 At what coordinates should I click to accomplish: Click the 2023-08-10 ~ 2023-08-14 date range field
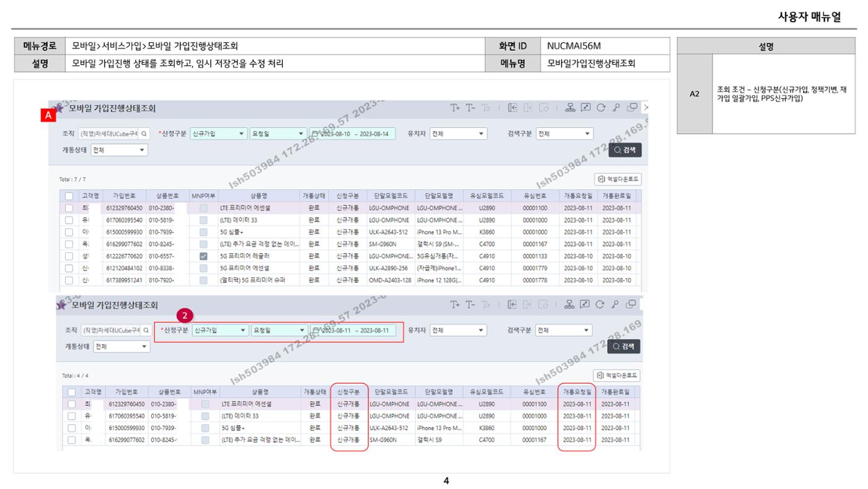tap(352, 133)
